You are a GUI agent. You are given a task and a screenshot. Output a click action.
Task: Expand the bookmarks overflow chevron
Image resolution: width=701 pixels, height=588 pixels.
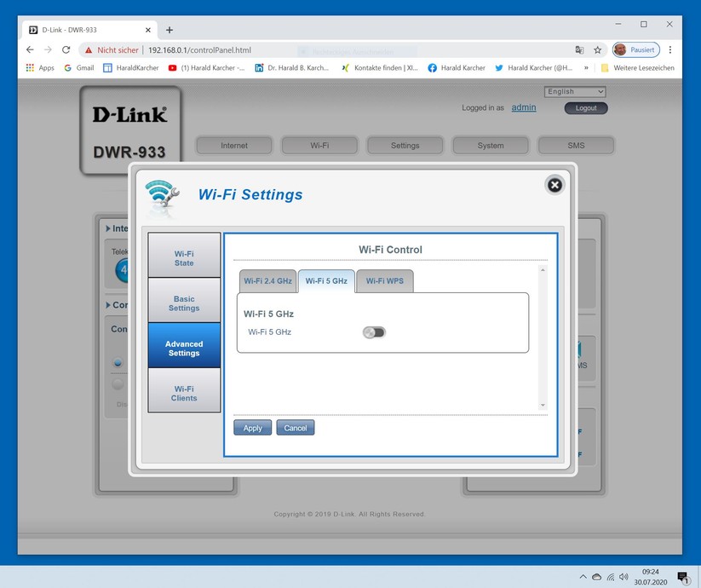coord(586,67)
